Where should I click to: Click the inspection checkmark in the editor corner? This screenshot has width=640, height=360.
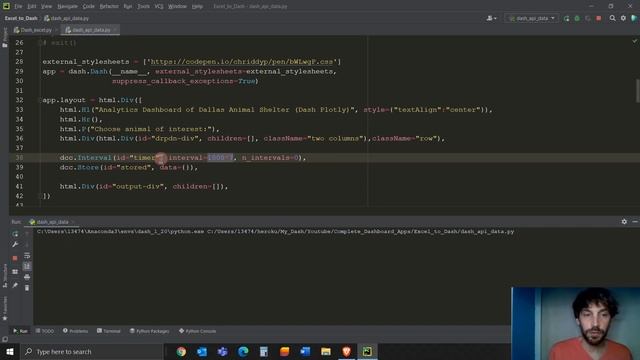pos(635,41)
